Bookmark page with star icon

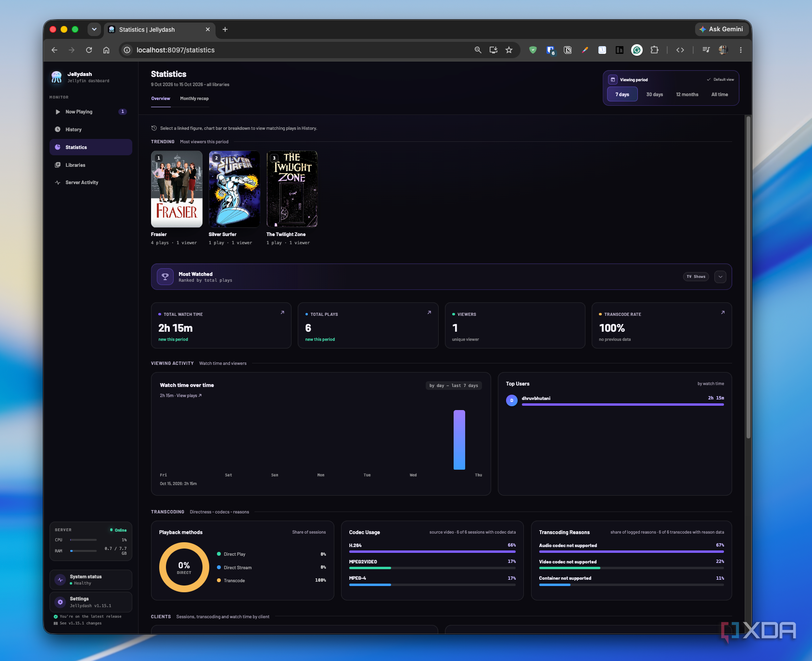tap(509, 50)
